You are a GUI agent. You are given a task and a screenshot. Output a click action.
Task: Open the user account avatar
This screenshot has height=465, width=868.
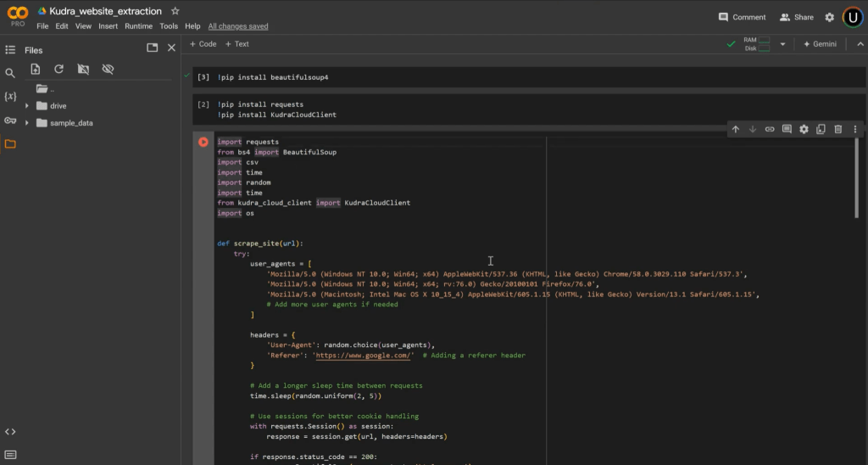pos(853,17)
